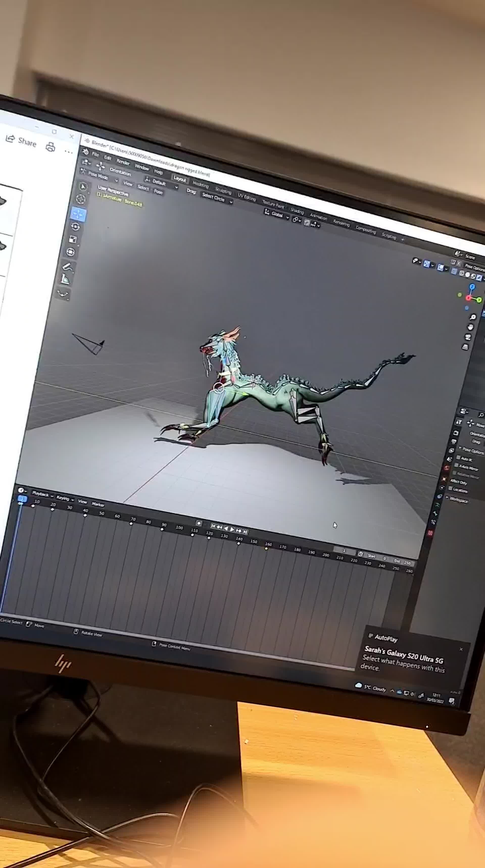Select the Scale tool
This screenshot has width=485, height=868.
point(72,239)
